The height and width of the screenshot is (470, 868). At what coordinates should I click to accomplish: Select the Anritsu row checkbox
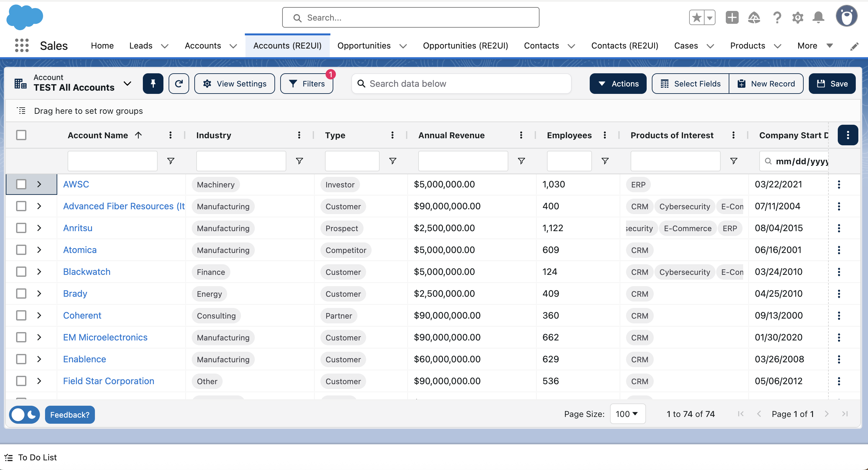point(21,228)
